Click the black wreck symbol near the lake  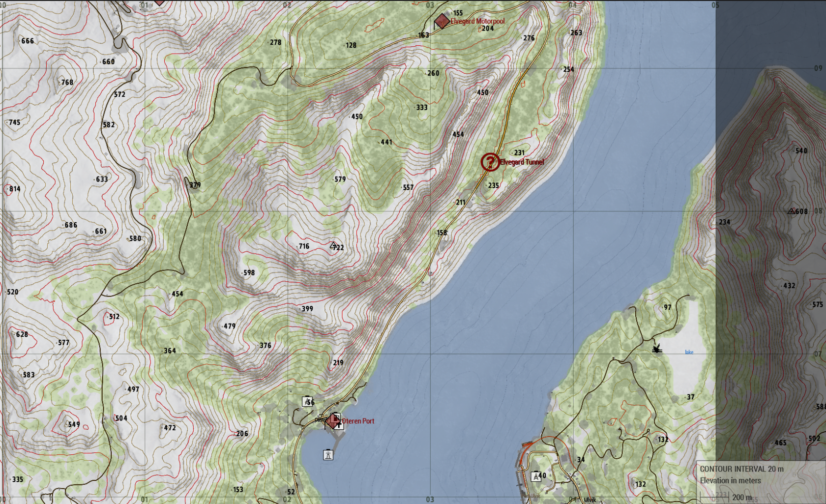coord(656,349)
